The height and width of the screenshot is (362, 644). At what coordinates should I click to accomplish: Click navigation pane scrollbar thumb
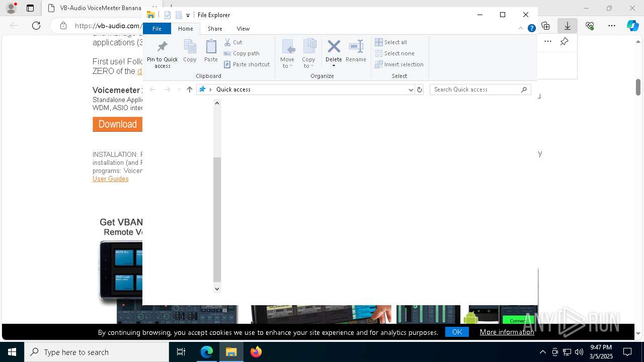(217, 219)
